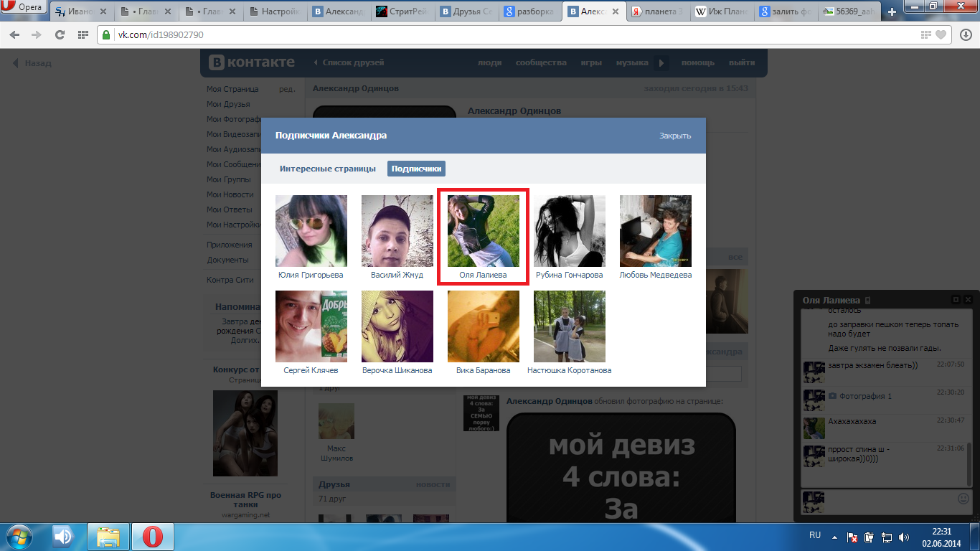Click the Любовь Медведева name link

(655, 275)
